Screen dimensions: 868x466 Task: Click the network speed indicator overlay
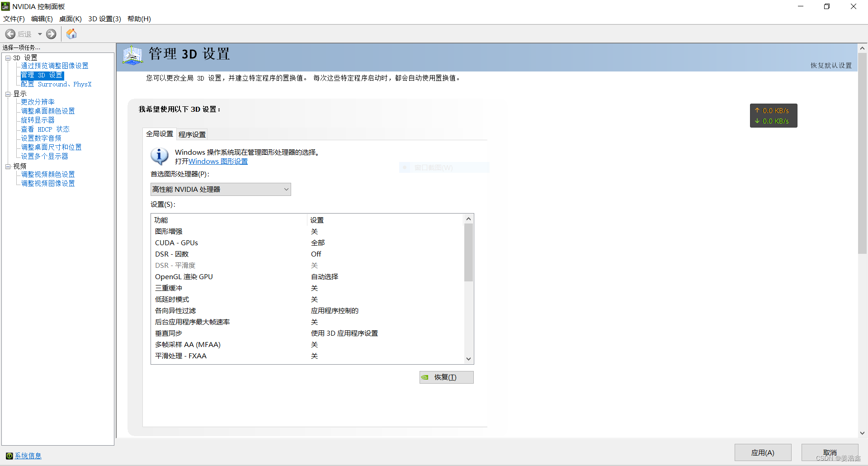pyautogui.click(x=773, y=115)
